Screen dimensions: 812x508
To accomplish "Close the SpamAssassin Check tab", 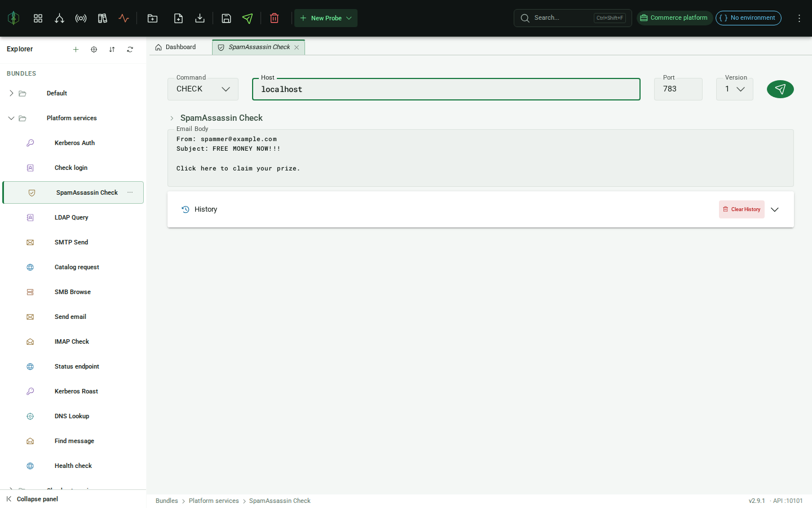I will pos(297,47).
